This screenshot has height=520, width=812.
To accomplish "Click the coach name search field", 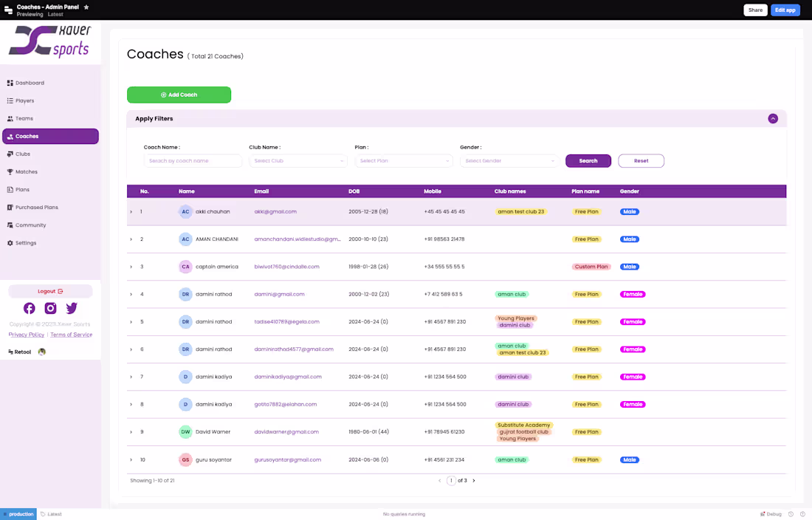I will (193, 160).
